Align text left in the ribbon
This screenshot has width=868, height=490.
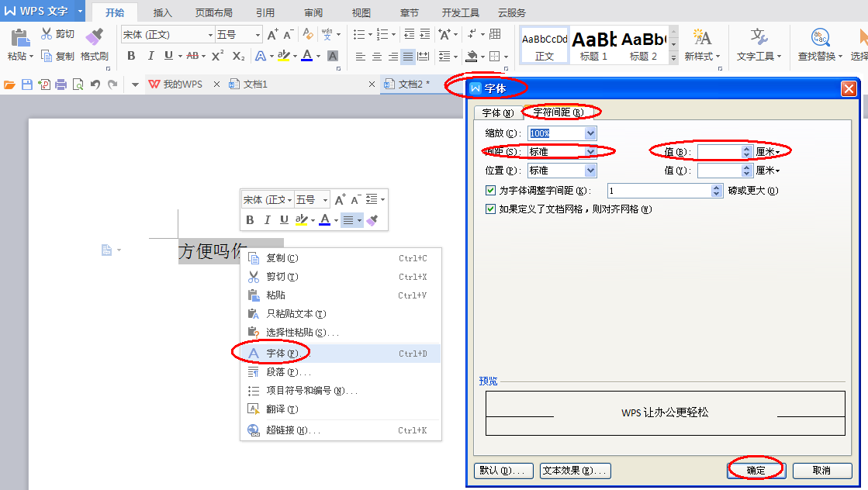(361, 56)
